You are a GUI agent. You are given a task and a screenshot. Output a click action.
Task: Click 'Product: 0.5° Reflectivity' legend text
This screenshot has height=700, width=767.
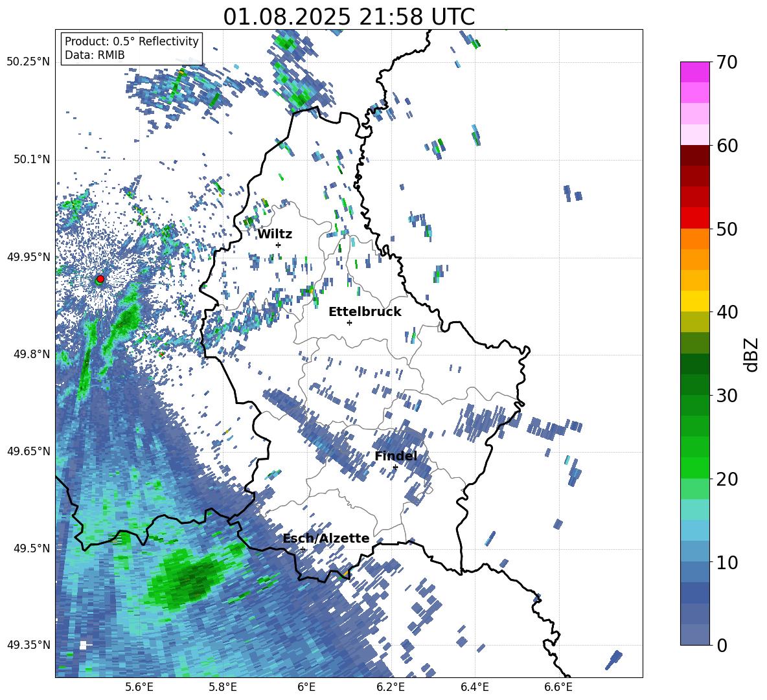(132, 41)
